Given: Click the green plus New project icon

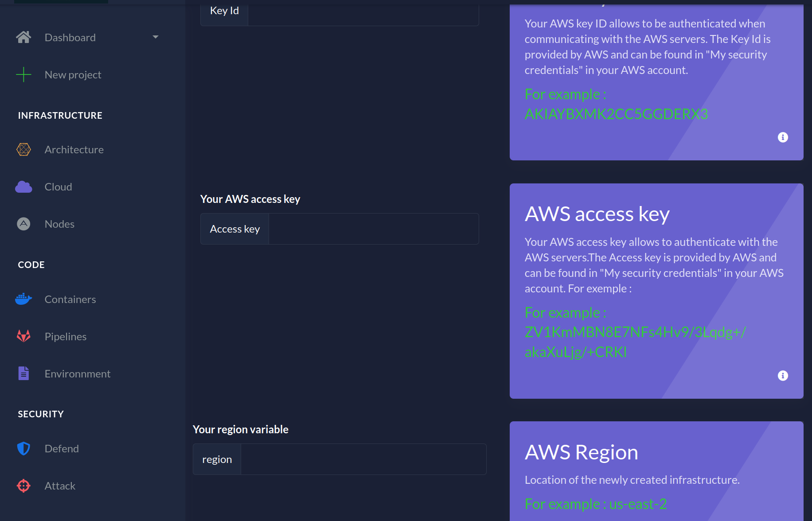Looking at the screenshot, I should [x=23, y=74].
